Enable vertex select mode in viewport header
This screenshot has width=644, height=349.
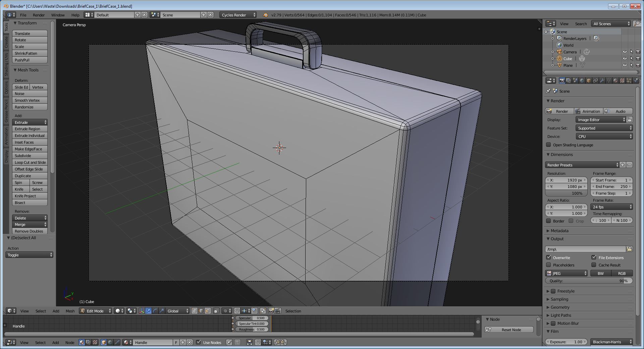194,311
